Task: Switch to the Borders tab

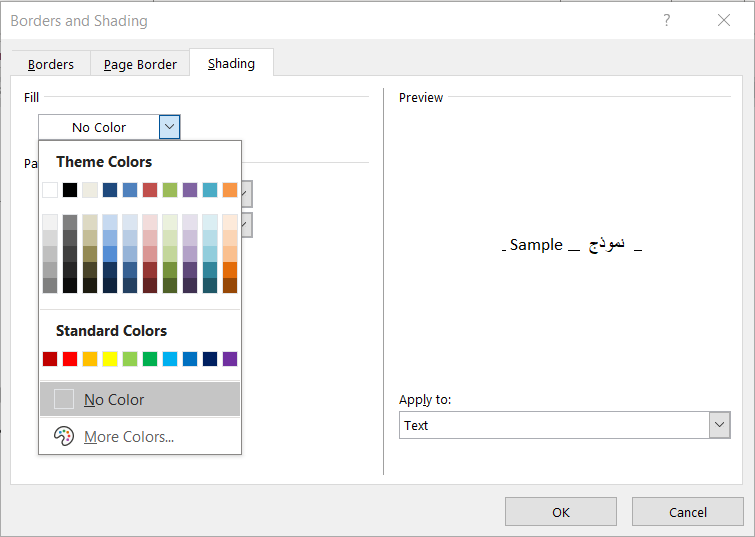Action: pyautogui.click(x=51, y=64)
